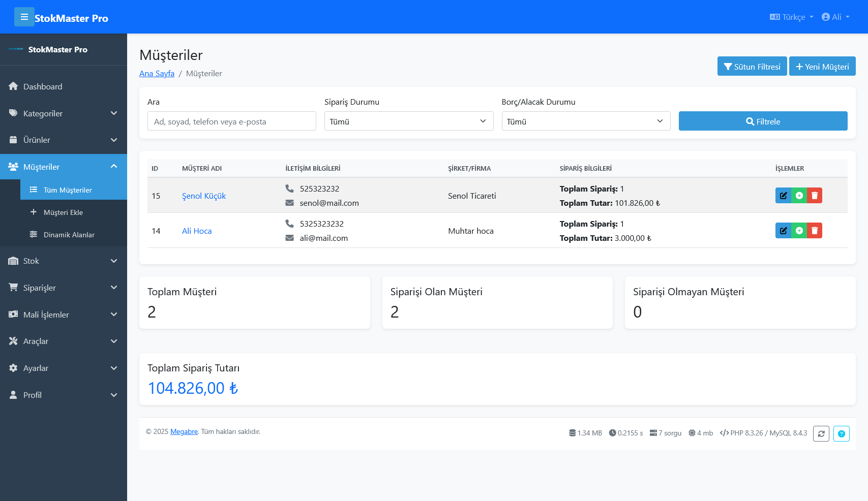Click the Yeni Müşteri button
This screenshot has width=868, height=501.
(822, 66)
